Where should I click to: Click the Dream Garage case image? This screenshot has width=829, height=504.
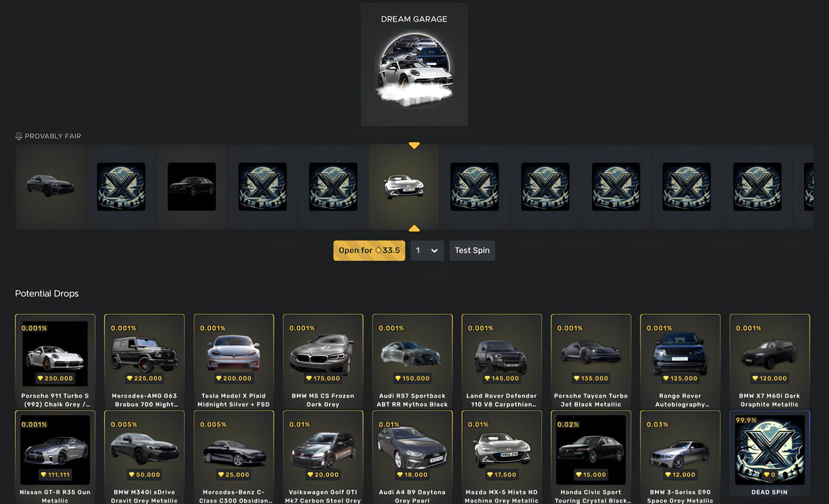point(414,69)
